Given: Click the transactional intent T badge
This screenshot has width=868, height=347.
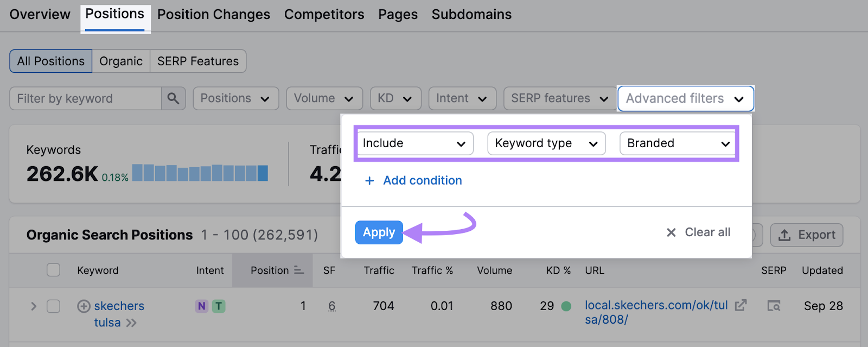Looking at the screenshot, I should tap(219, 306).
